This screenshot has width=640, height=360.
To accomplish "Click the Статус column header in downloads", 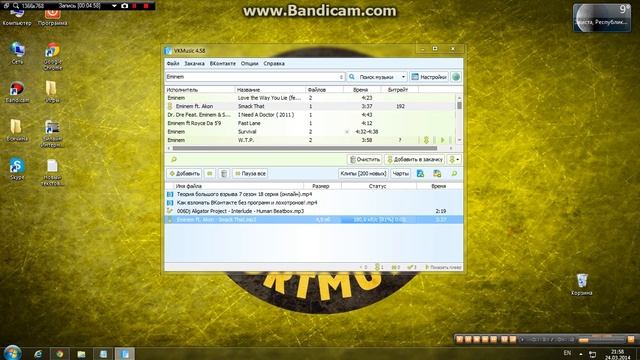I will 379,186.
